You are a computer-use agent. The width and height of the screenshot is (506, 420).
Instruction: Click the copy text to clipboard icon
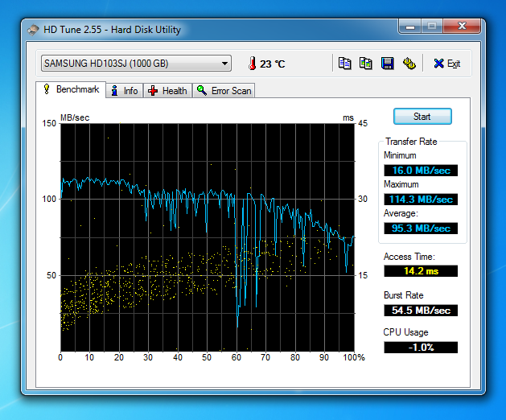(x=344, y=64)
